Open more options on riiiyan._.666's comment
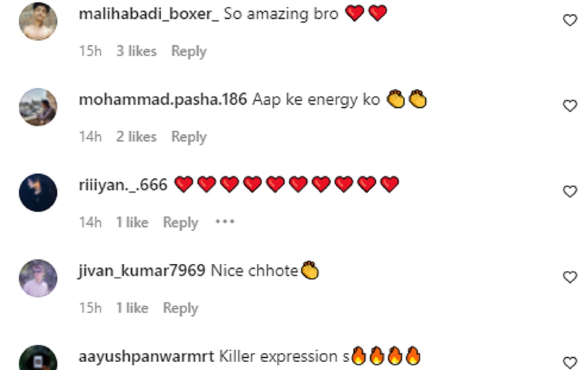The width and height of the screenshot is (588, 370). tap(225, 222)
